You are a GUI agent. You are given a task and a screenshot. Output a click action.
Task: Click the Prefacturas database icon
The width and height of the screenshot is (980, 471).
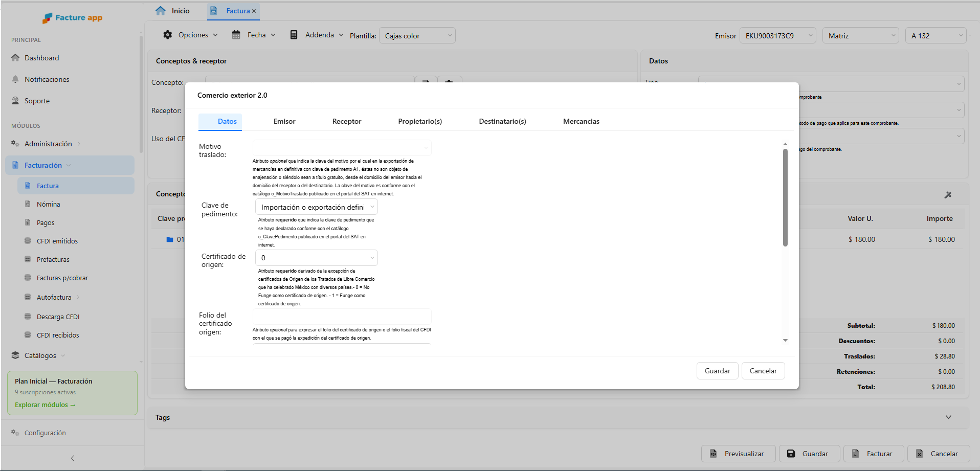[x=28, y=259]
